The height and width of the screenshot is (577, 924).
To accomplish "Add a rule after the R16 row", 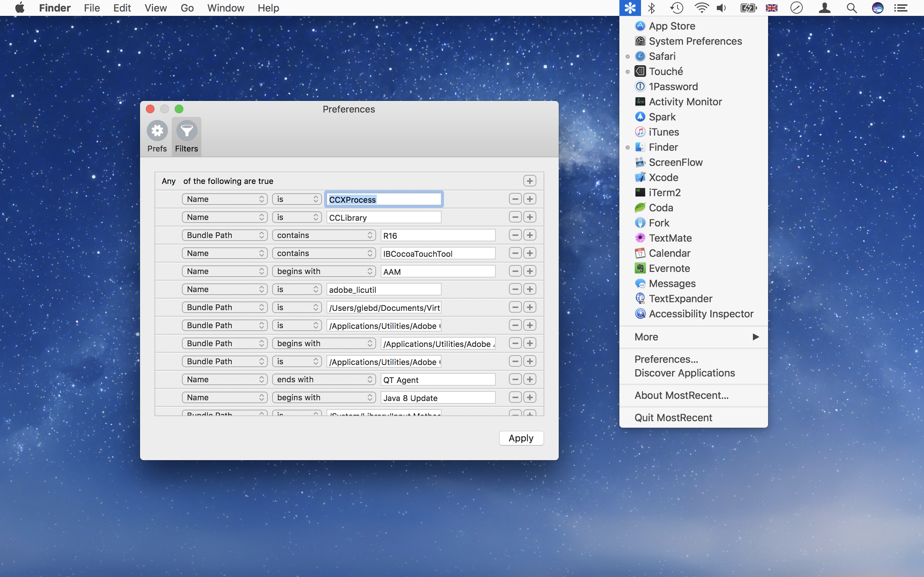I will click(529, 235).
